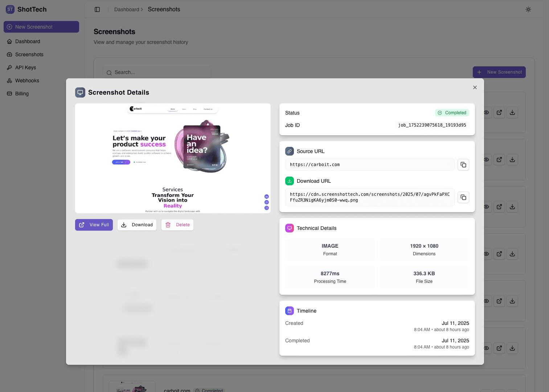Image resolution: width=549 pixels, height=392 pixels.
Task: Follow the Dashboard breadcrumb link
Action: 127,9
